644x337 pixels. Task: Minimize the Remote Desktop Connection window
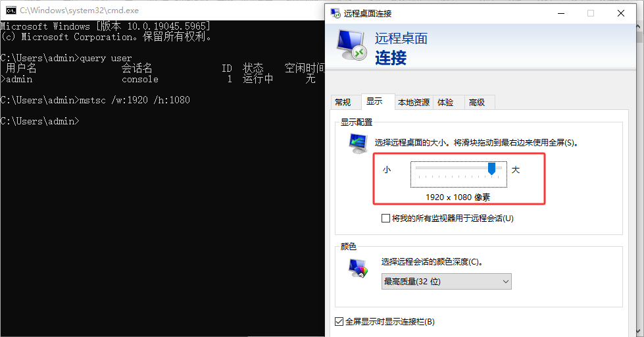click(561, 13)
